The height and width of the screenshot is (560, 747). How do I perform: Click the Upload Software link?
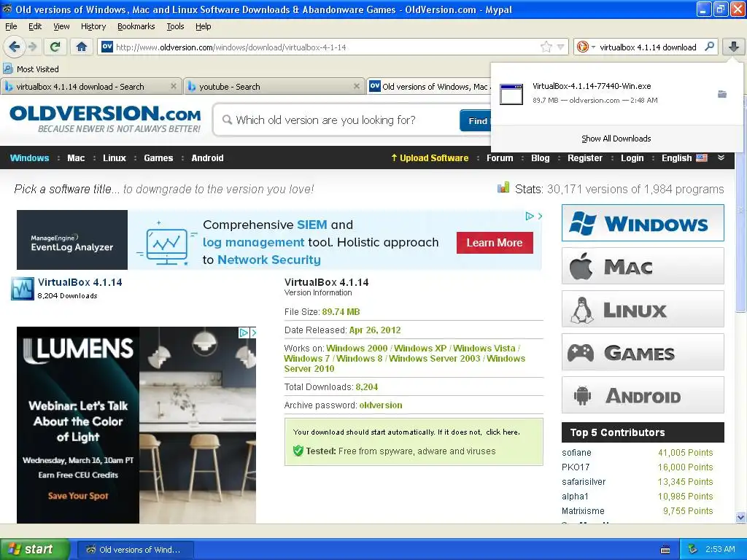coord(430,158)
